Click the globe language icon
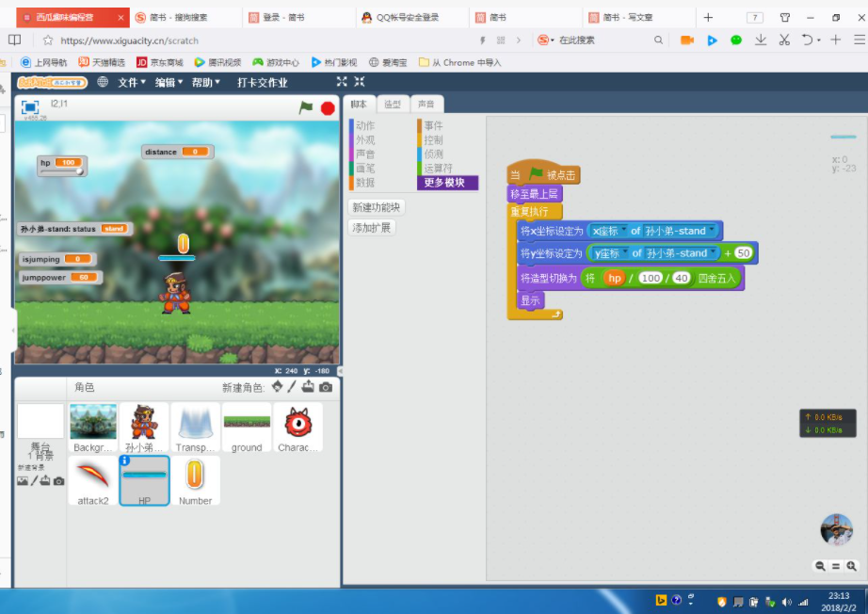 [103, 82]
